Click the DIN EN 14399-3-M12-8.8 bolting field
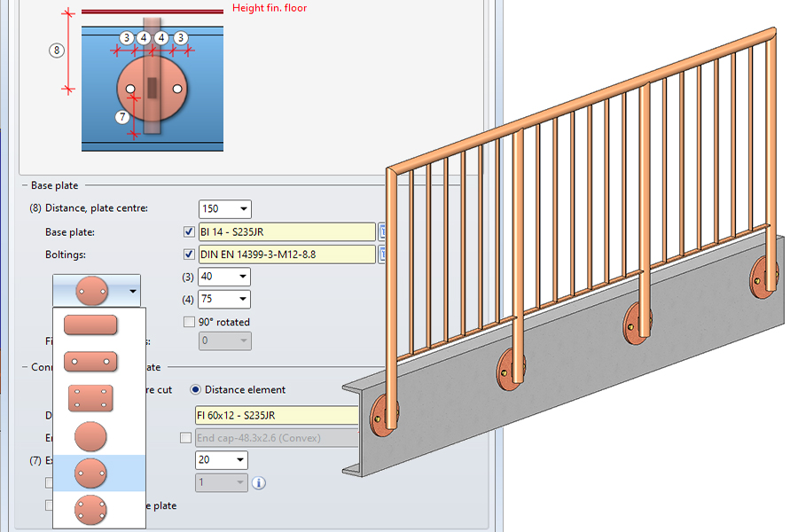Image resolution: width=798 pixels, height=532 pixels. (286, 254)
